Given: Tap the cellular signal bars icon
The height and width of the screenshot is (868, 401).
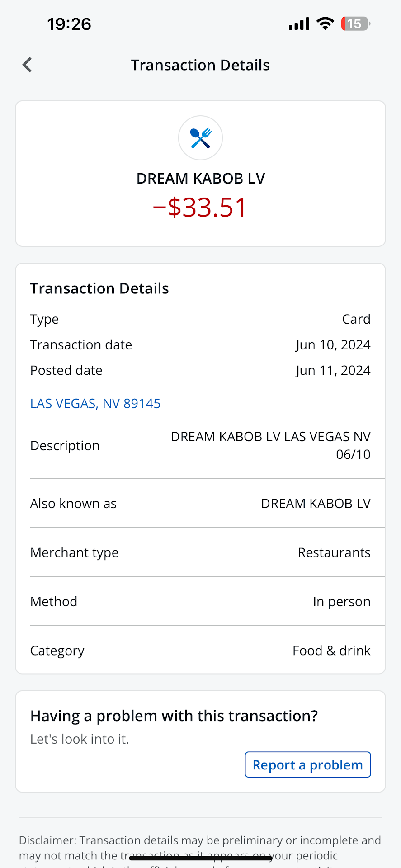Looking at the screenshot, I should 299,24.
